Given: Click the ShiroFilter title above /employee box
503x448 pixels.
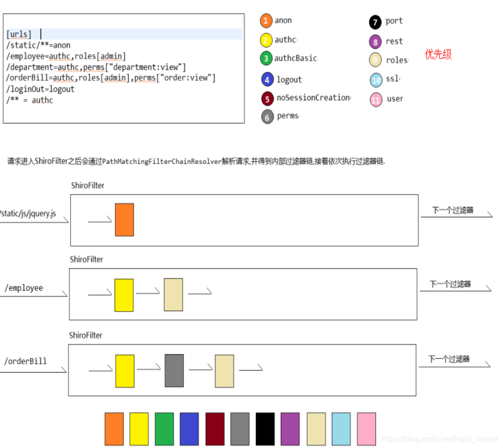Looking at the screenshot, I should pos(86,259).
